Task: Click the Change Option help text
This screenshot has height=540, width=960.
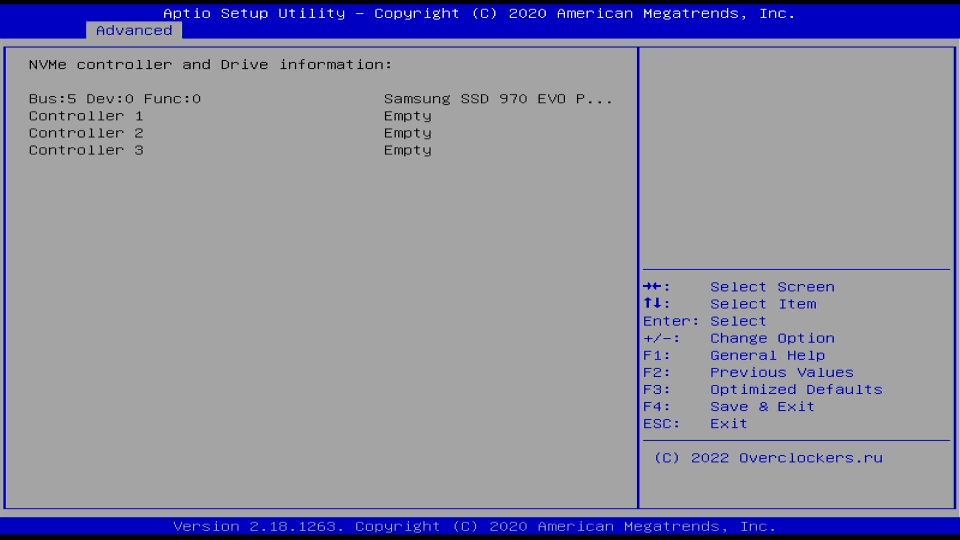Action: 772,338
